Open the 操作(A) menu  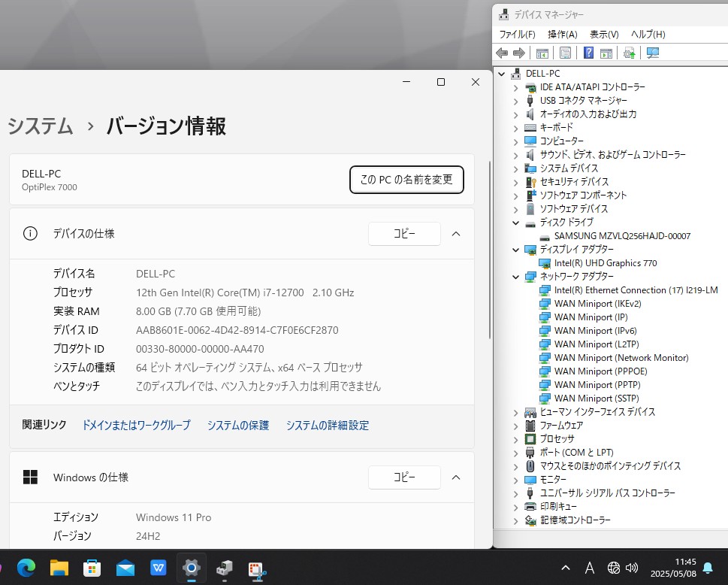pos(562,35)
